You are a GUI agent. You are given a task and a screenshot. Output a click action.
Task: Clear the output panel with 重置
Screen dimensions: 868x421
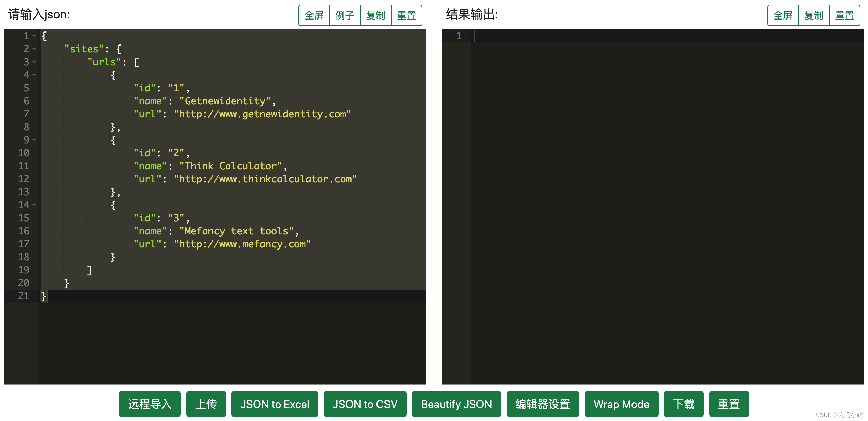point(844,15)
